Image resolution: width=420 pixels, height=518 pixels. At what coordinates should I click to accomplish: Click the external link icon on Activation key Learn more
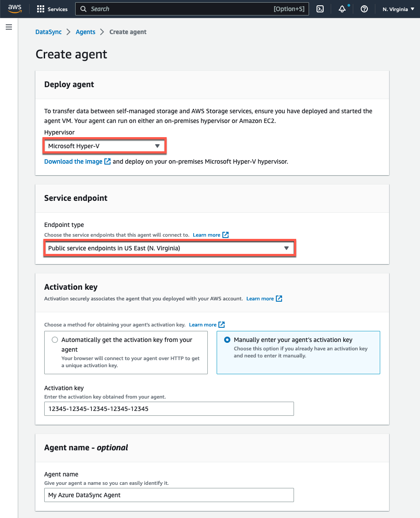[279, 298]
